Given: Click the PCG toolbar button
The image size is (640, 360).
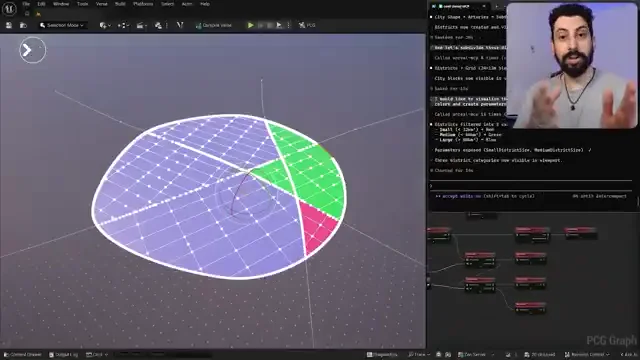Looking at the screenshot, I should tap(307, 25).
